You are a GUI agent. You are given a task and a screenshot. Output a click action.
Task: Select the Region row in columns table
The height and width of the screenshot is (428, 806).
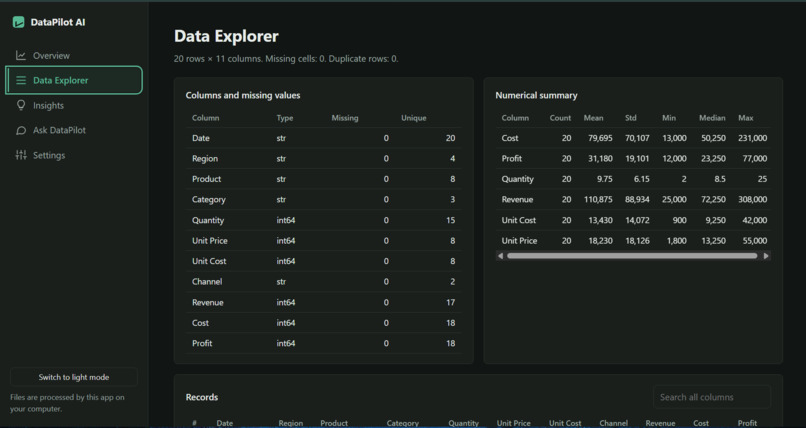tap(324, 159)
